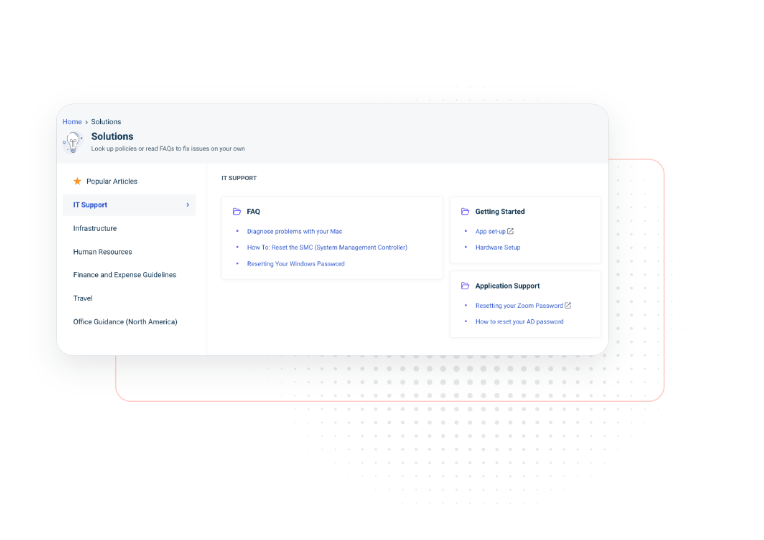This screenshot has height=540, width=764.
Task: Open the Hardware Setup article
Action: 497,248
